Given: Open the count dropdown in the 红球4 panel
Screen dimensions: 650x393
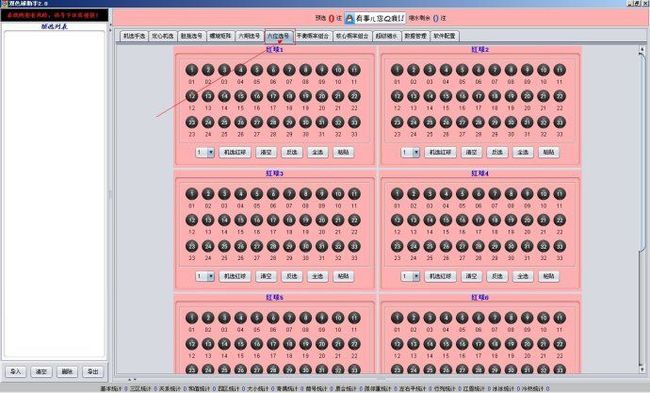Looking at the screenshot, I should 410,276.
